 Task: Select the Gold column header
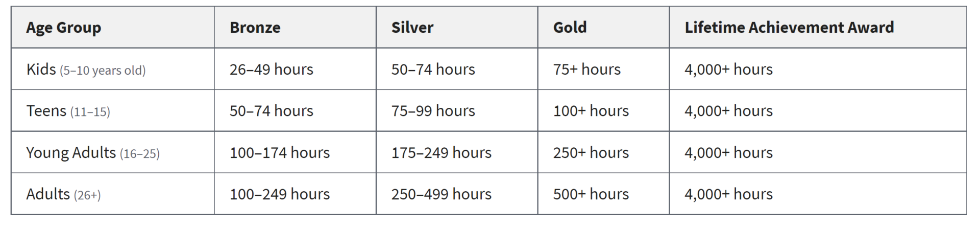click(603, 28)
